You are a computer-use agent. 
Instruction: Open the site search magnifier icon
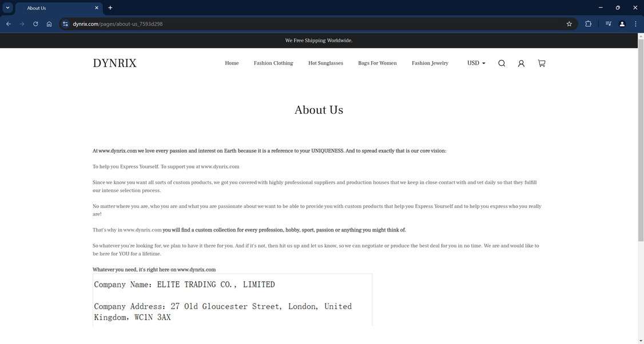502,63
